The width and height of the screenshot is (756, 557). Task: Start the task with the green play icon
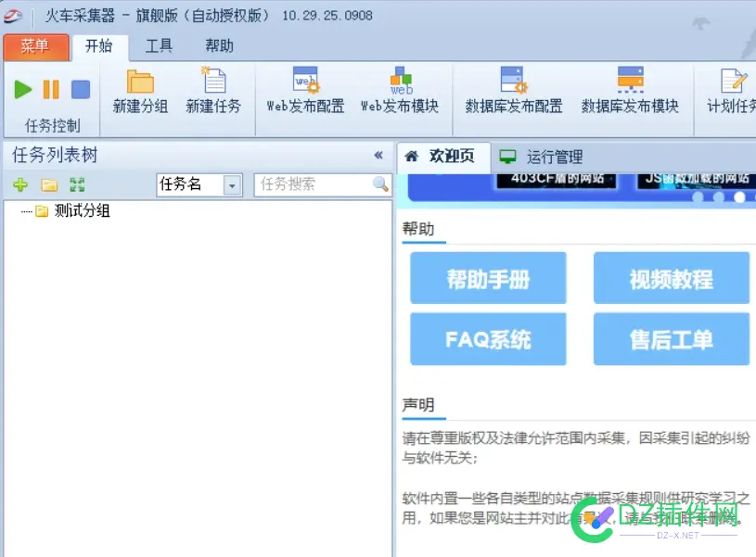(x=22, y=90)
